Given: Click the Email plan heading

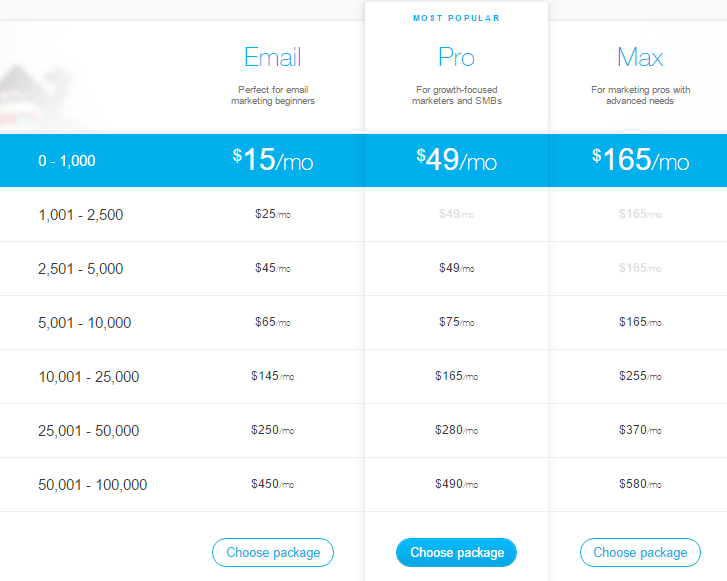Looking at the screenshot, I should coord(272,57).
